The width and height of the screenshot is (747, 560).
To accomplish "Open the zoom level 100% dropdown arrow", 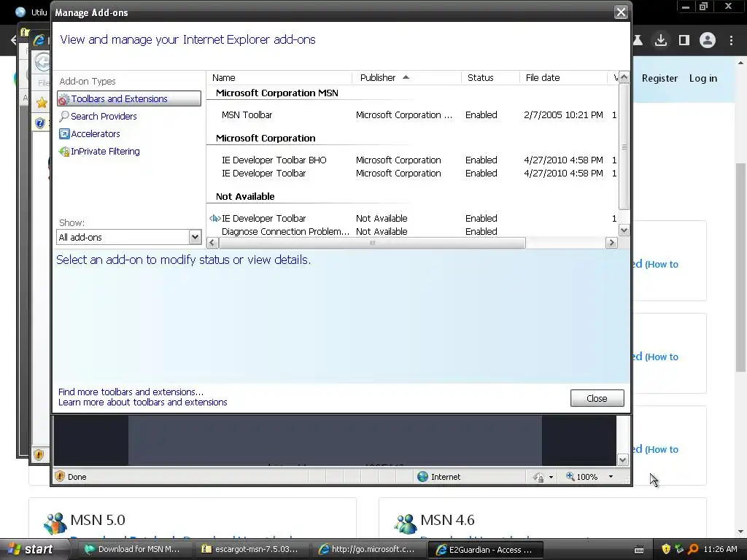I will [611, 477].
